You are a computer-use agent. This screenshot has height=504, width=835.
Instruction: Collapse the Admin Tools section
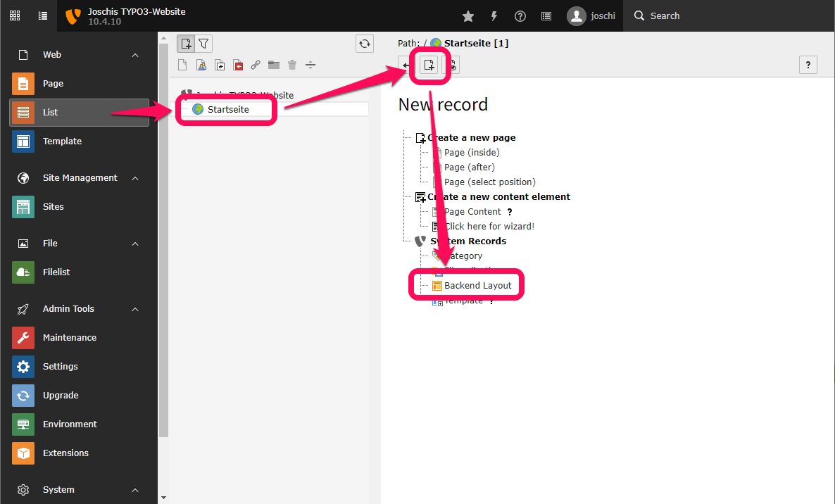coord(134,308)
